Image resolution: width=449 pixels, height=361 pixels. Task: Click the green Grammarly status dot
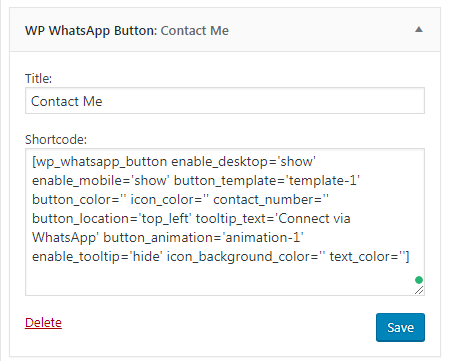419,280
